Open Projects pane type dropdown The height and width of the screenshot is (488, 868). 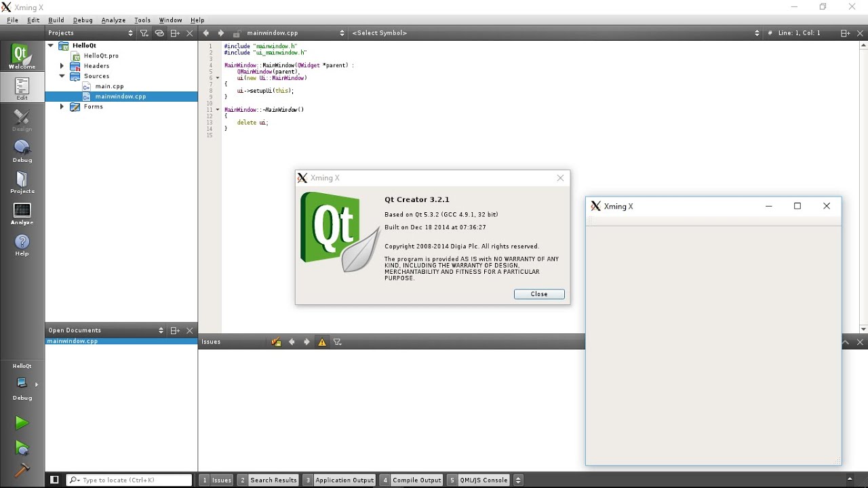click(x=91, y=33)
